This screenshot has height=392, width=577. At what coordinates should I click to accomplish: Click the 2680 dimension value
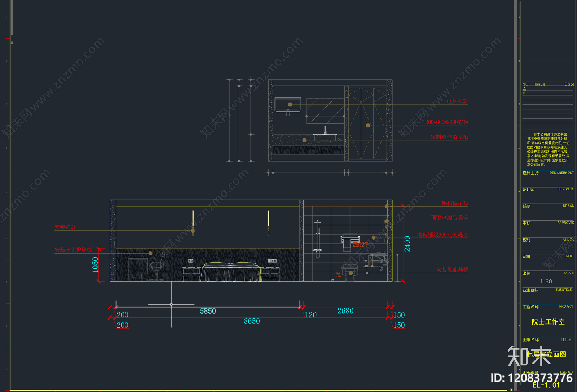[345, 311]
